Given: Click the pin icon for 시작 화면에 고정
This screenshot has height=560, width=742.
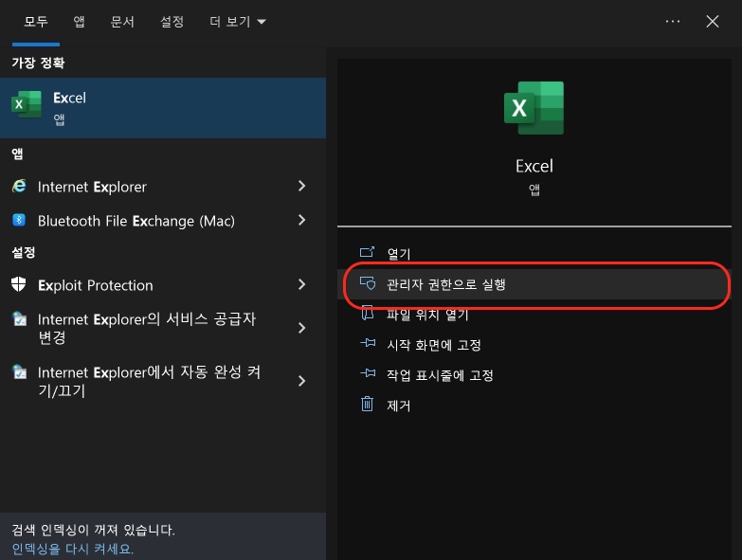Looking at the screenshot, I should tap(368, 343).
